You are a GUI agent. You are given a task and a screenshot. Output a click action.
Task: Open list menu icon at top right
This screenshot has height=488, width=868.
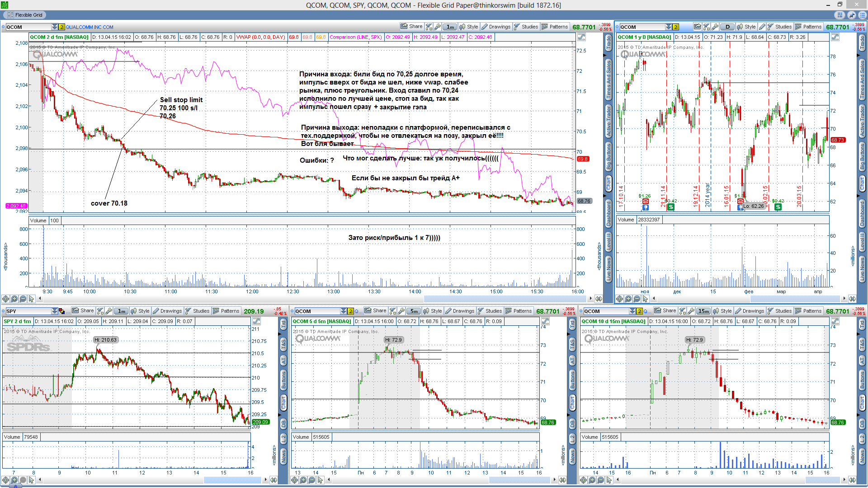point(862,15)
